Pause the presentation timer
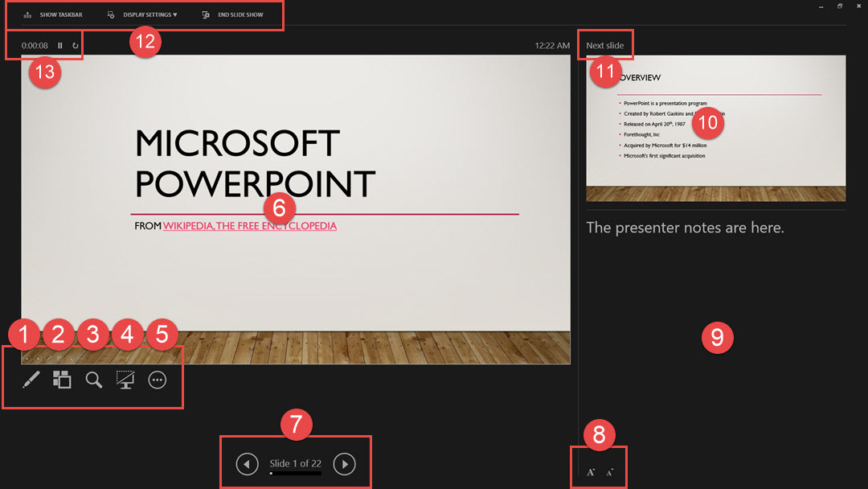Screen dimensions: 868x489 (60, 46)
